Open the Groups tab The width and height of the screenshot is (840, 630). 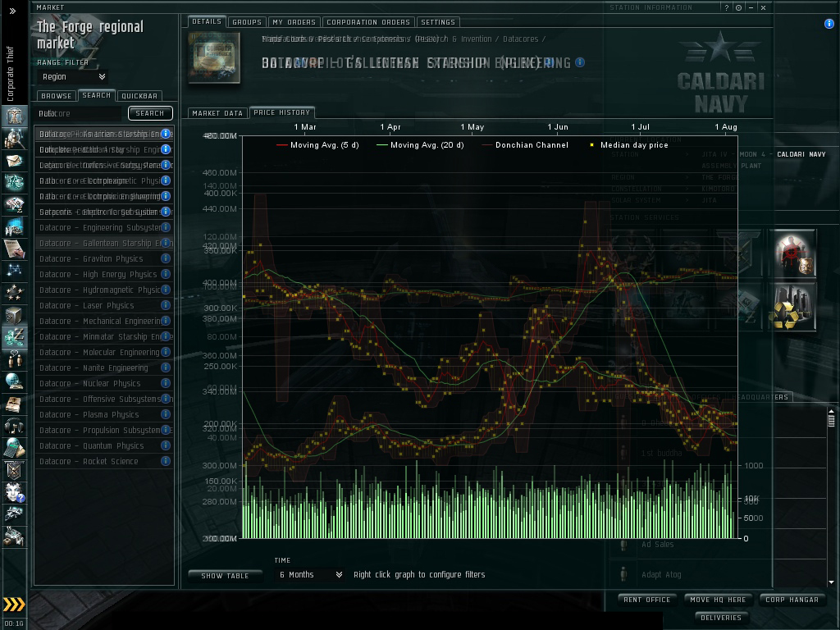pos(247,22)
